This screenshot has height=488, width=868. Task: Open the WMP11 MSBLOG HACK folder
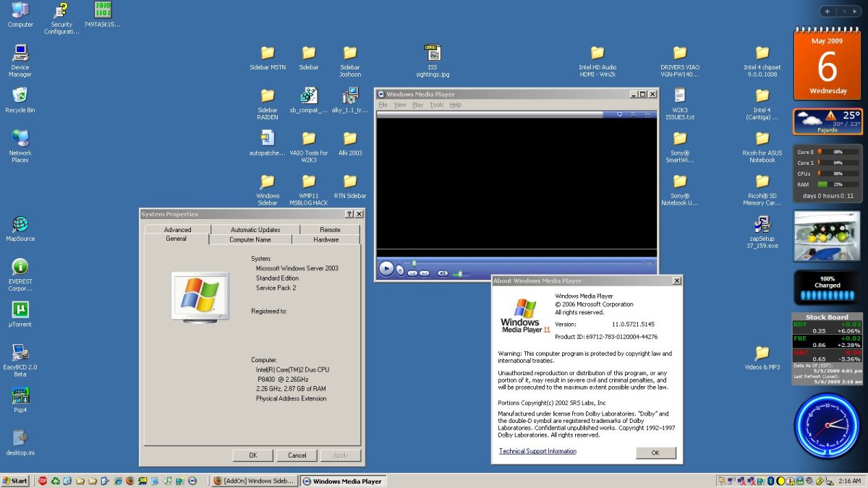[309, 189]
